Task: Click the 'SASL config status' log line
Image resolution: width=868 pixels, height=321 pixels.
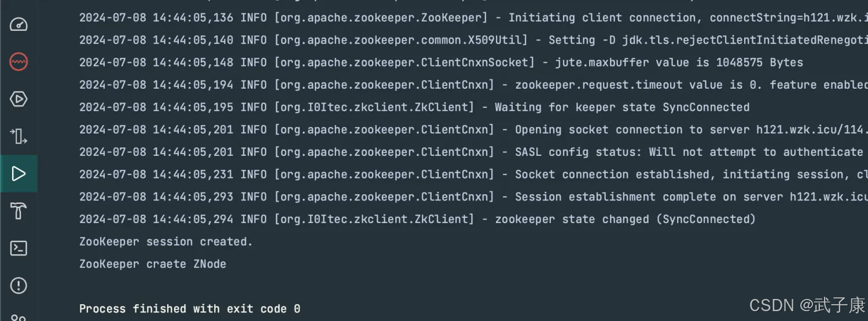Action: pos(473,152)
